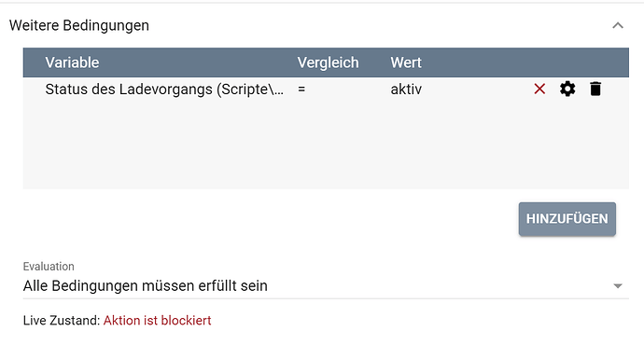Delete the condition using the trash icon
This screenshot has height=345, width=644.
pos(595,89)
